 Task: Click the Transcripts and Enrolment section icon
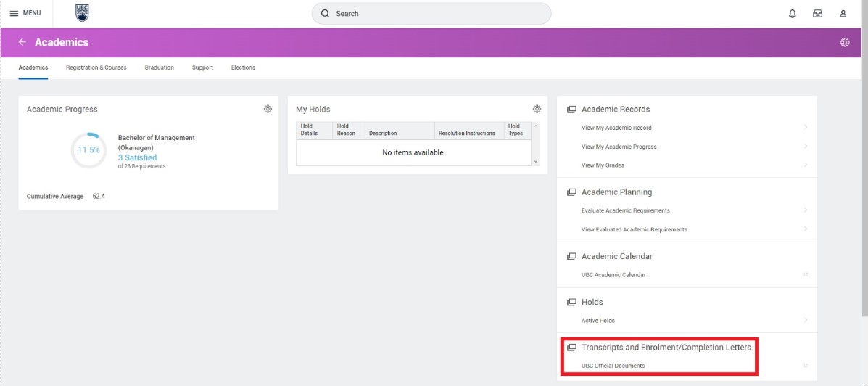tap(572, 348)
